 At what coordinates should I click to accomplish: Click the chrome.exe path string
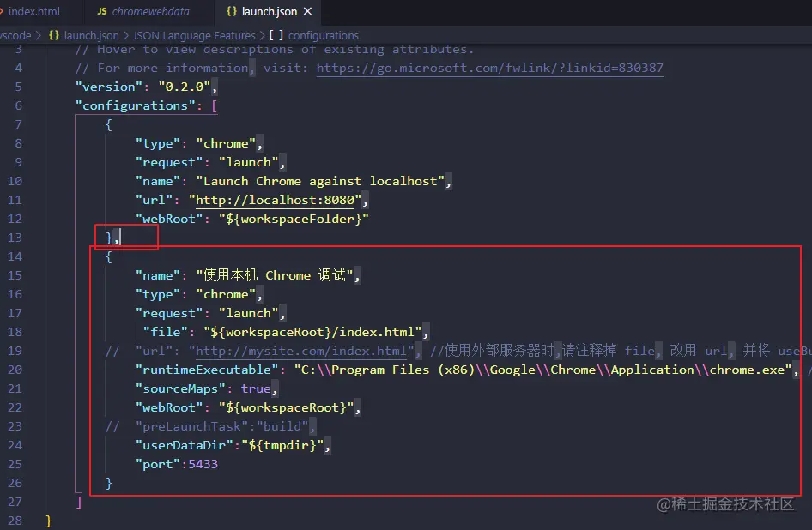tap(542, 370)
